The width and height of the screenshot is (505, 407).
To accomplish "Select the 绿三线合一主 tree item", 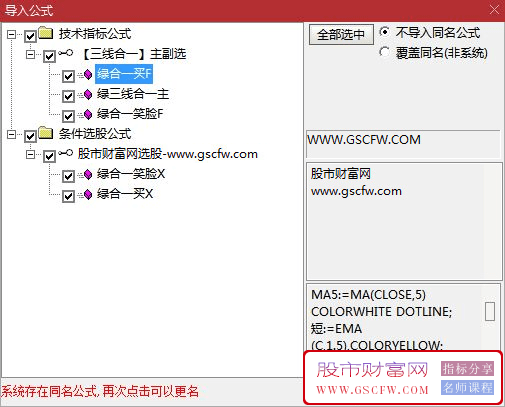I will (133, 94).
